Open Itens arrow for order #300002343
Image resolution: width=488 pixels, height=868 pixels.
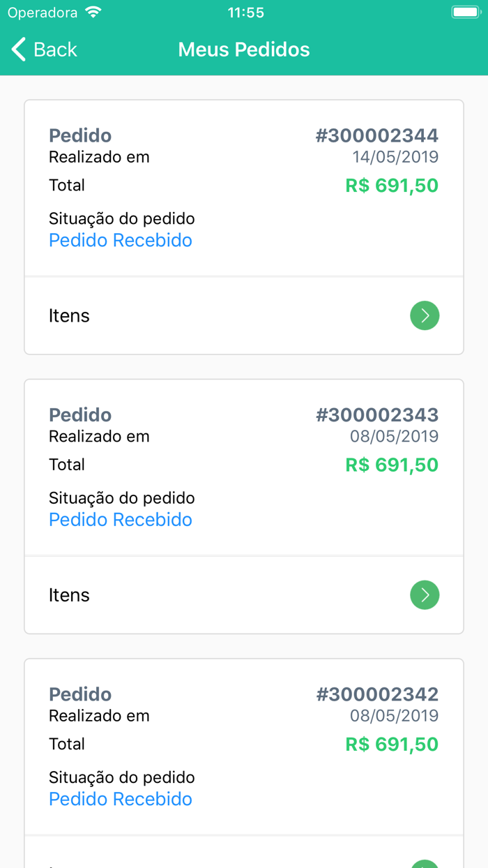click(x=425, y=595)
